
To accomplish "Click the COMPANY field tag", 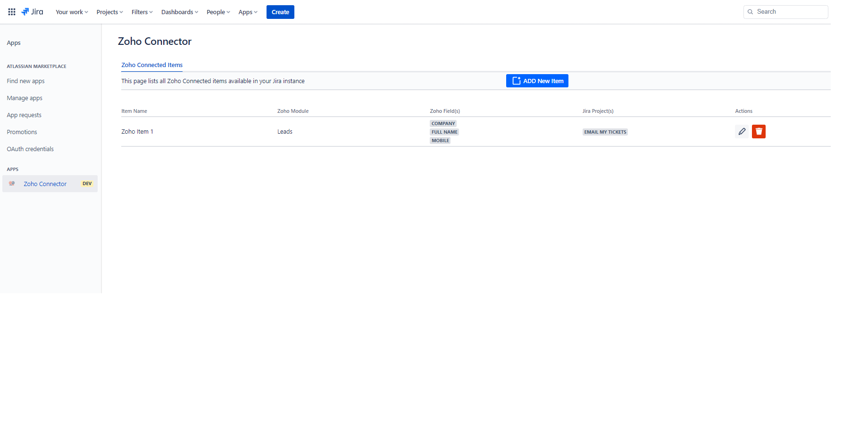I will tap(443, 123).
